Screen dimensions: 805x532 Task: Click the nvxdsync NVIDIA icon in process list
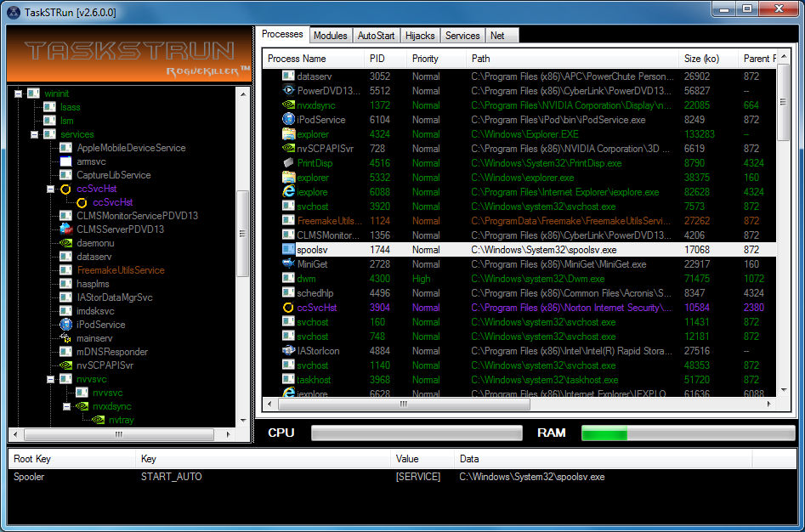pyautogui.click(x=288, y=105)
